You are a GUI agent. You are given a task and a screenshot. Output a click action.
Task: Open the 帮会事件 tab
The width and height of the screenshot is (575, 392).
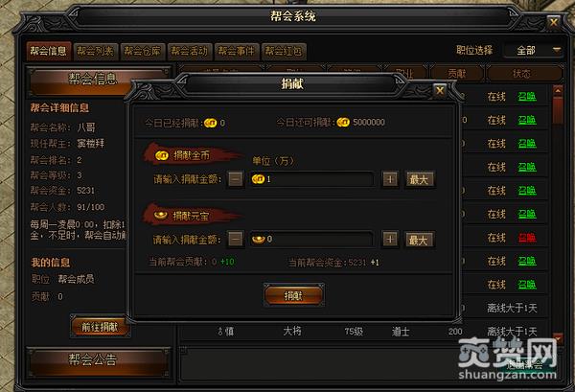(x=237, y=52)
